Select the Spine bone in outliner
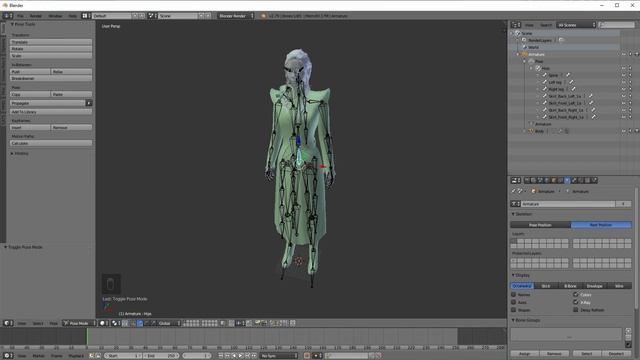The height and width of the screenshot is (360, 640). [x=553, y=75]
